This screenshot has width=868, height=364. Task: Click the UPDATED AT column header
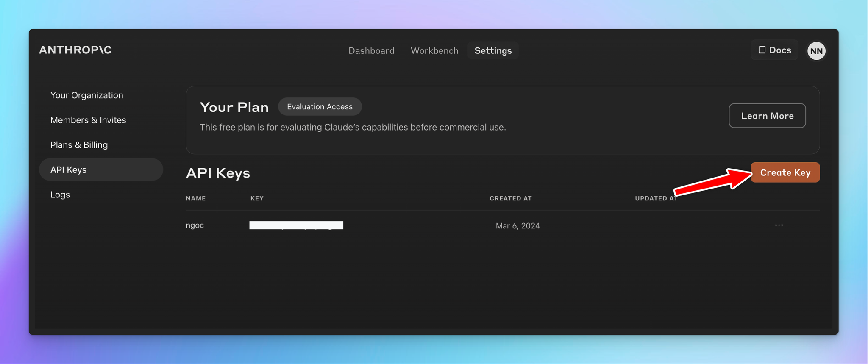point(656,198)
